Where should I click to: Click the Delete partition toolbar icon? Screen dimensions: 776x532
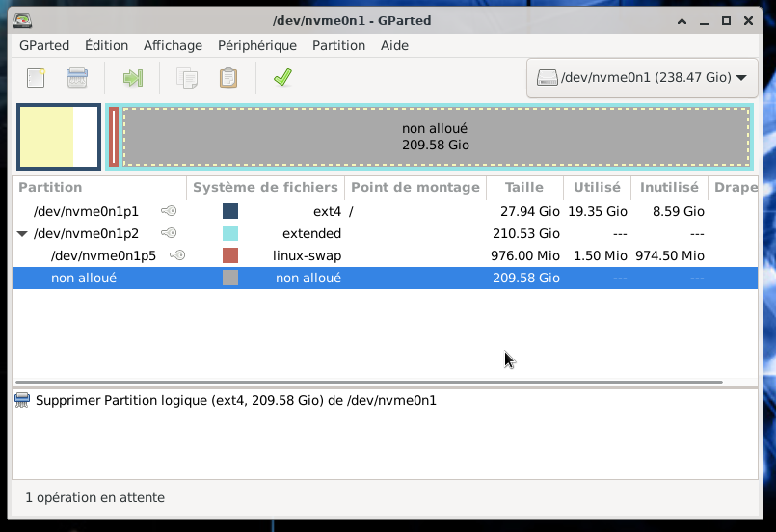click(x=77, y=78)
